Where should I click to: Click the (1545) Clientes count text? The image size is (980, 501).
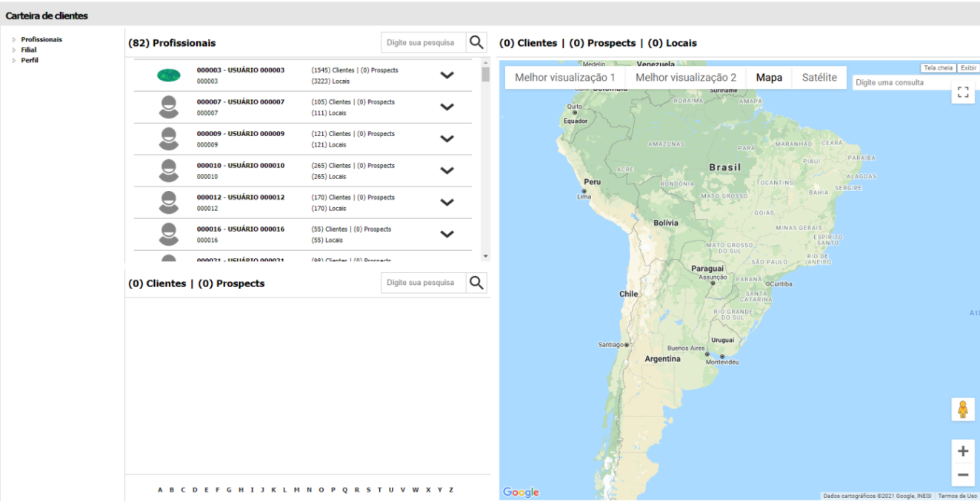333,70
